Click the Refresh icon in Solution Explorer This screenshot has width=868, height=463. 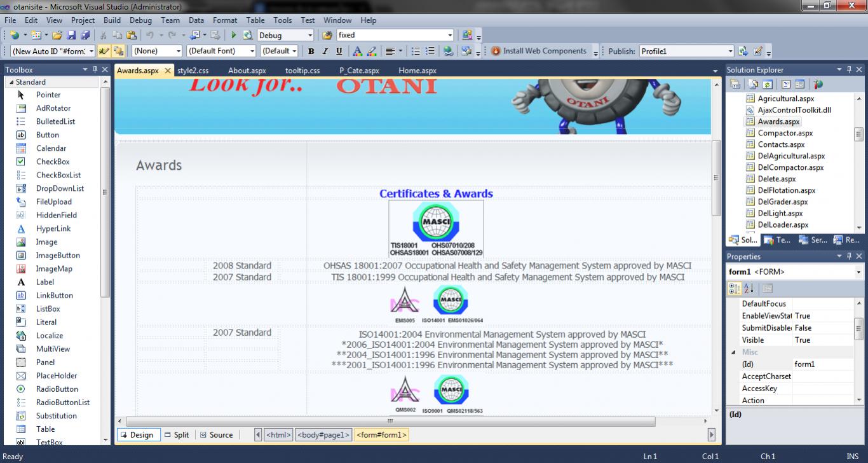click(x=767, y=85)
